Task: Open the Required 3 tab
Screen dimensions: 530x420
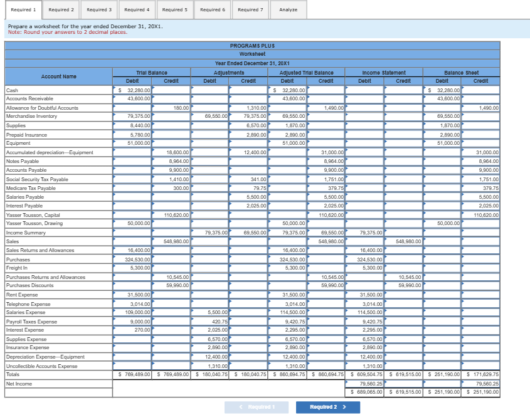Action: coord(99,10)
